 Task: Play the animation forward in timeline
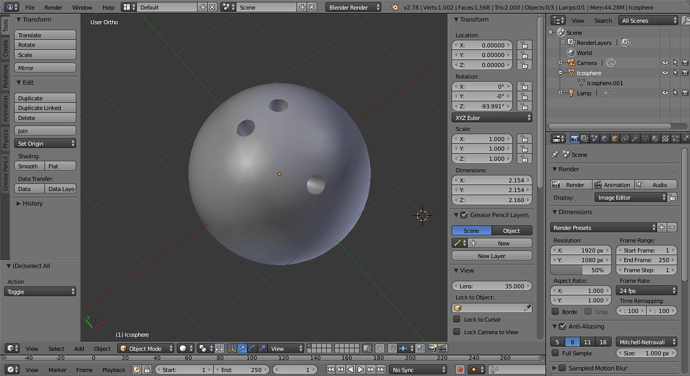pyautogui.click(x=360, y=369)
